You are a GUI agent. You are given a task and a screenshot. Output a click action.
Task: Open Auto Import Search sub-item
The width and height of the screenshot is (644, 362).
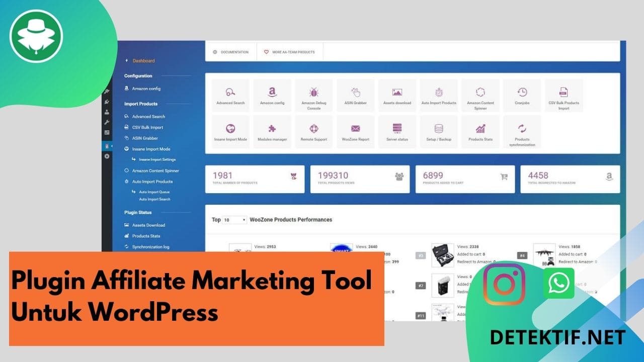coord(154,199)
